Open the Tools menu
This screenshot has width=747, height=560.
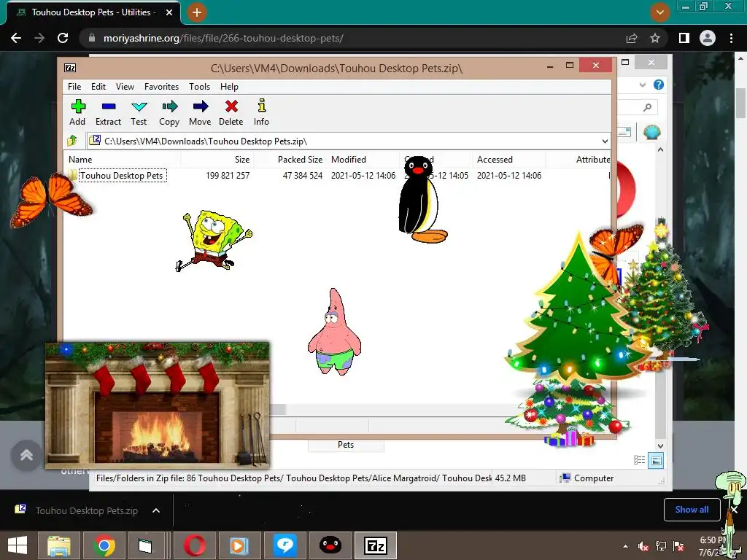coord(199,87)
